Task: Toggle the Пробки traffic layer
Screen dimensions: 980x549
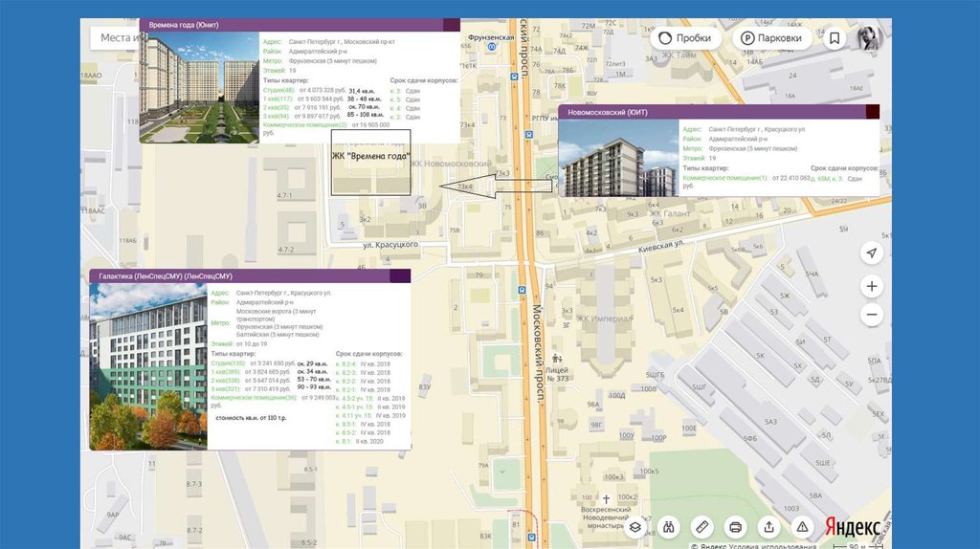Action: (685, 38)
